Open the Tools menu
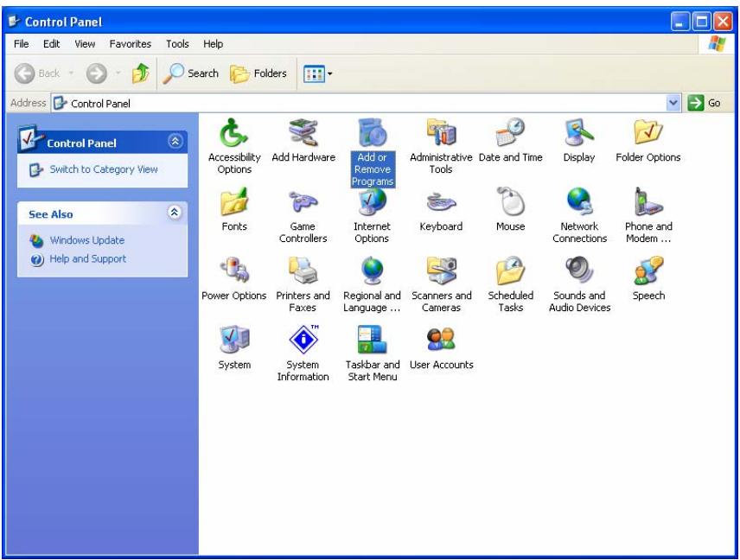 point(177,44)
